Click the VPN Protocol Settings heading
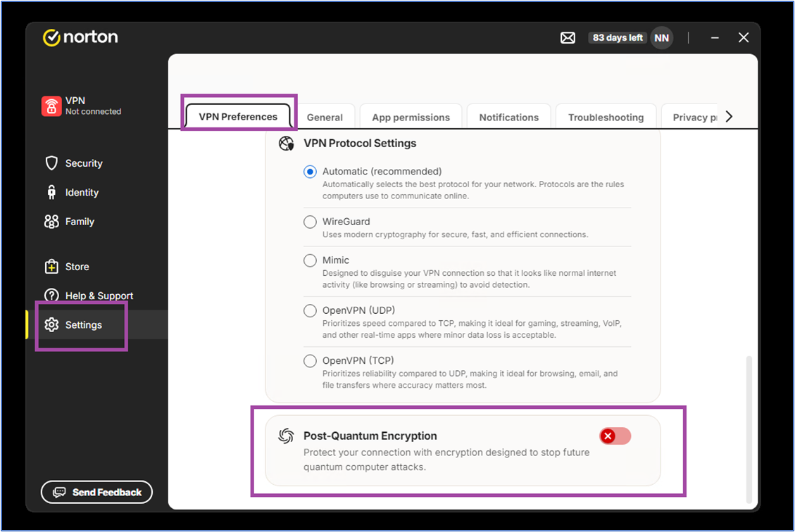 point(360,144)
